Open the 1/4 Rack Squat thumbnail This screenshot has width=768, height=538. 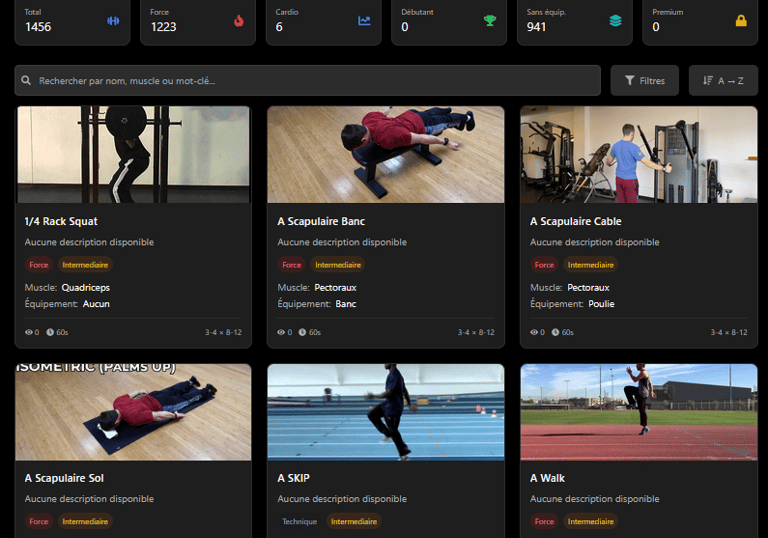(x=133, y=154)
